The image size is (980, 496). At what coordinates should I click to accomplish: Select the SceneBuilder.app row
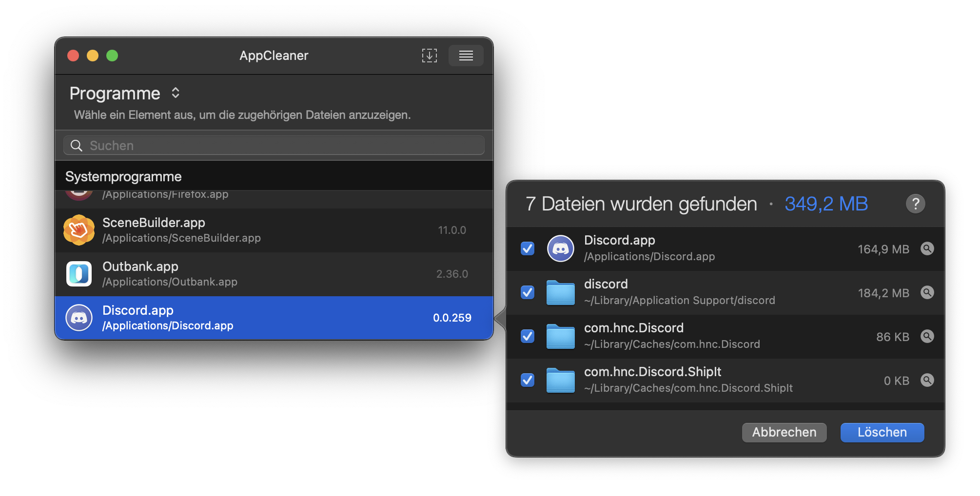(x=274, y=230)
